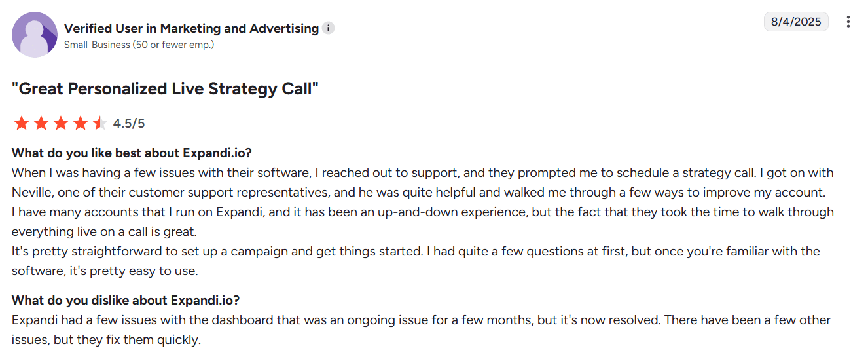Click the "What do you dislike" heading

point(126,301)
